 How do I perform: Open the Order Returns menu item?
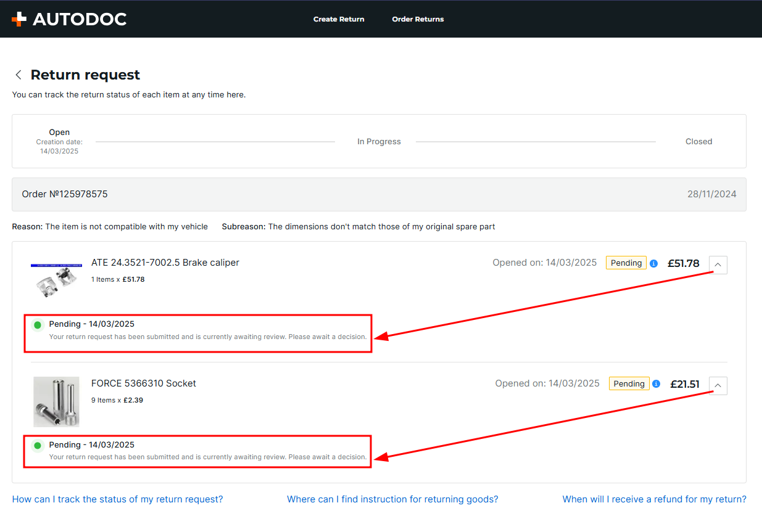pos(418,19)
